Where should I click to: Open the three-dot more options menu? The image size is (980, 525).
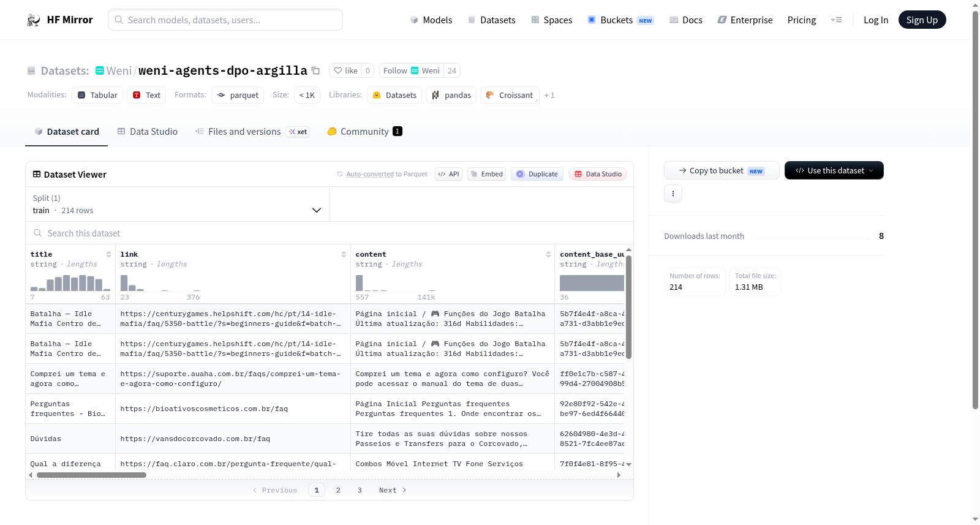click(673, 194)
